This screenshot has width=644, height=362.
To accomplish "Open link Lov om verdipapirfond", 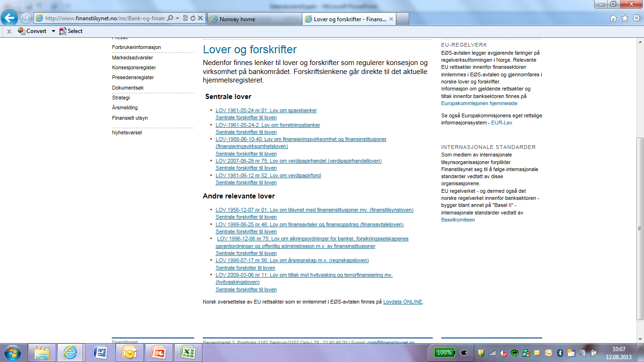I will point(268,175).
